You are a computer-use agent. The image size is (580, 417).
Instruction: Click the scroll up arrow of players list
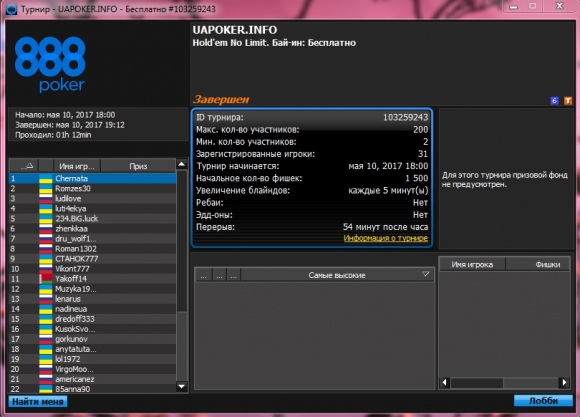[x=182, y=164]
